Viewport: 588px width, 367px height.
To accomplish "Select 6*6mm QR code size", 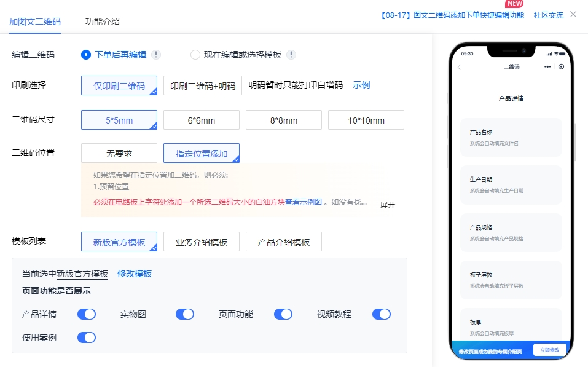I will coord(202,120).
